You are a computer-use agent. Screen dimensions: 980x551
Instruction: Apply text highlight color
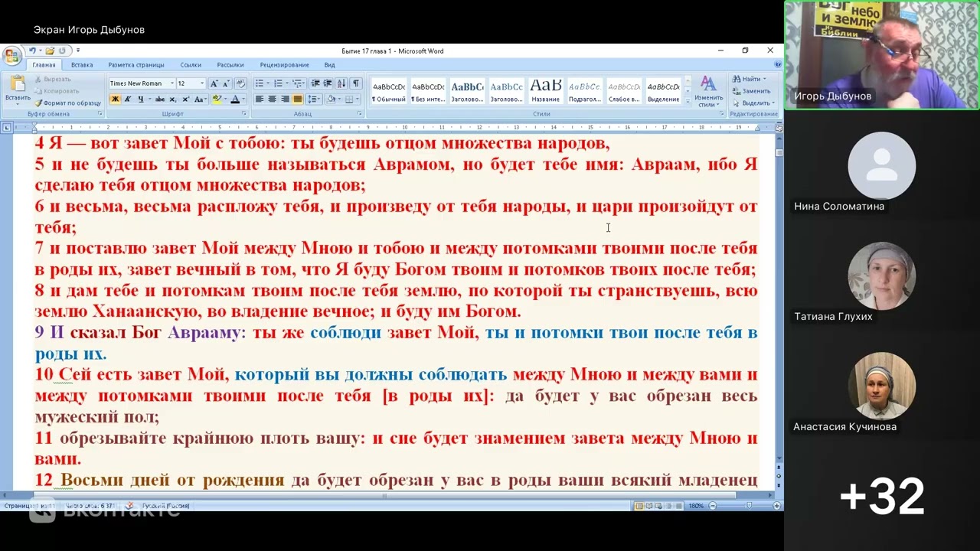coord(217,99)
